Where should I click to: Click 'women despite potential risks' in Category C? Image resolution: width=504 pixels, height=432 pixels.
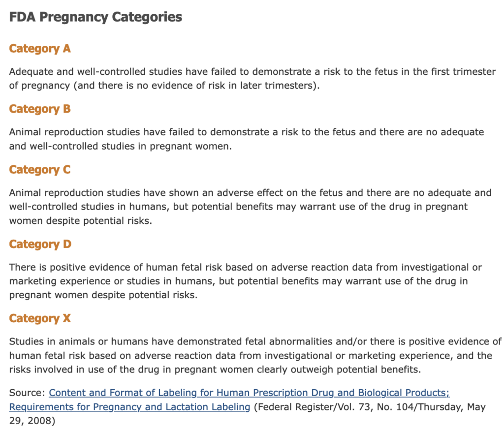(x=80, y=221)
